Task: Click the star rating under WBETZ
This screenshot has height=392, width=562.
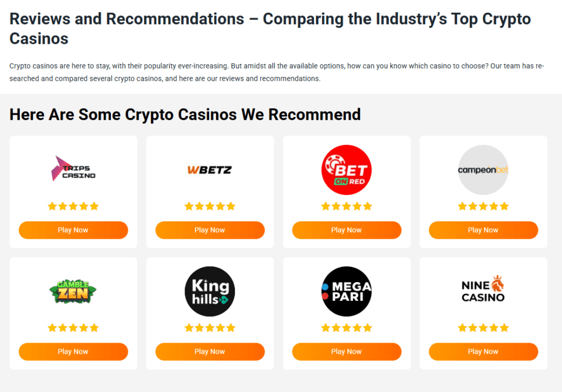Action: [210, 206]
